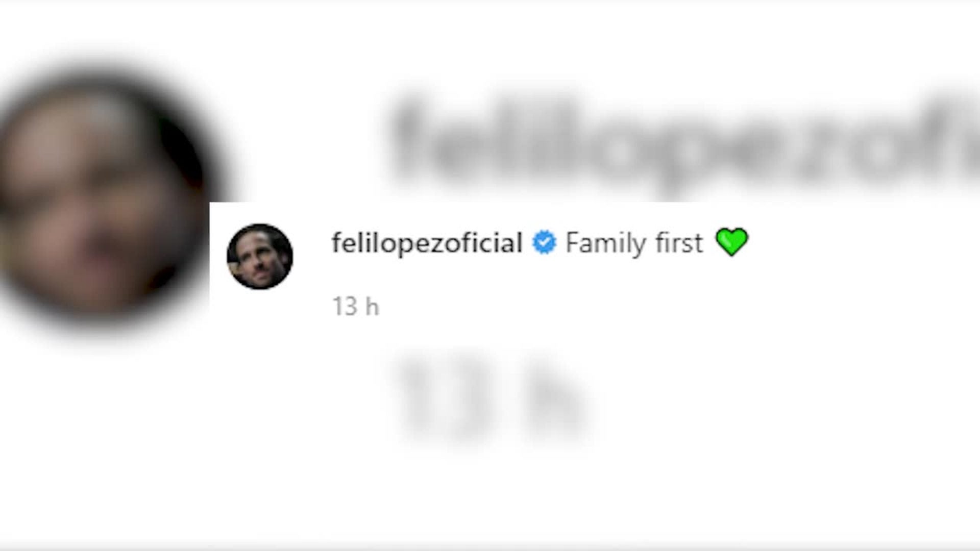Viewport: 980px width, 551px height.
Task: Click the green heart emoji
Action: [731, 242]
